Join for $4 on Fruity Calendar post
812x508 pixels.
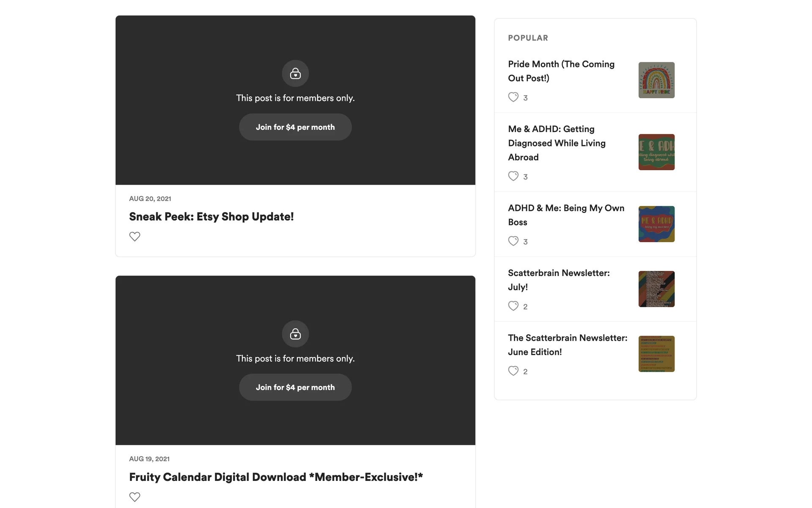tap(295, 387)
